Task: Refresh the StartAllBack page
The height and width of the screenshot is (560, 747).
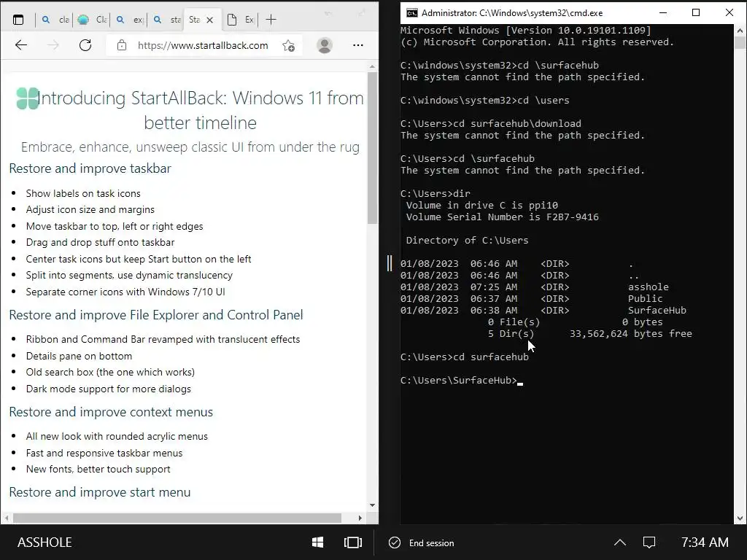Action: [x=85, y=45]
